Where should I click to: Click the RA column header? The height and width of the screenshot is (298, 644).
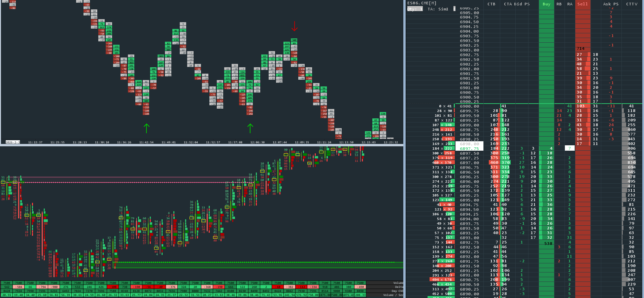[x=570, y=4]
